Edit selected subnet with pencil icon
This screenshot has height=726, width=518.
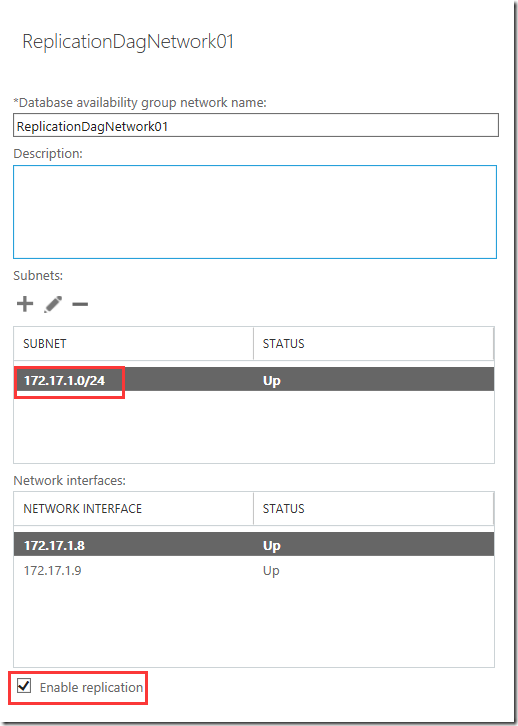click(x=53, y=304)
